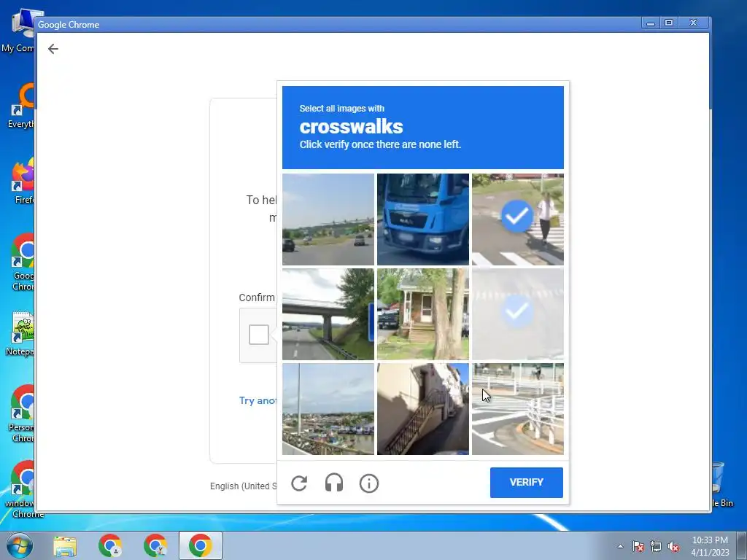The height and width of the screenshot is (560, 747).
Task: Select the highway with cars image tile
Action: point(328,219)
